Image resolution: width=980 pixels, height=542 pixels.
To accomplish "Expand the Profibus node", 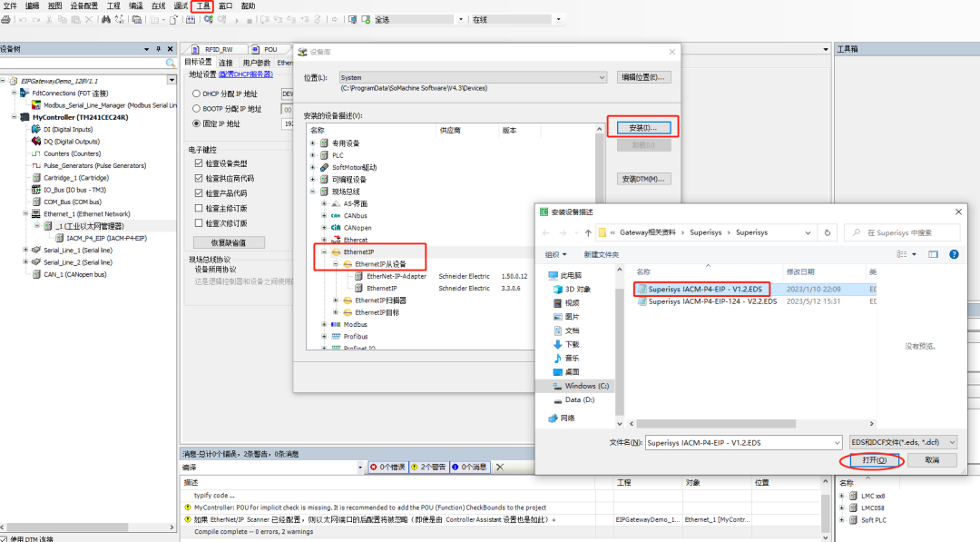I will (324, 336).
